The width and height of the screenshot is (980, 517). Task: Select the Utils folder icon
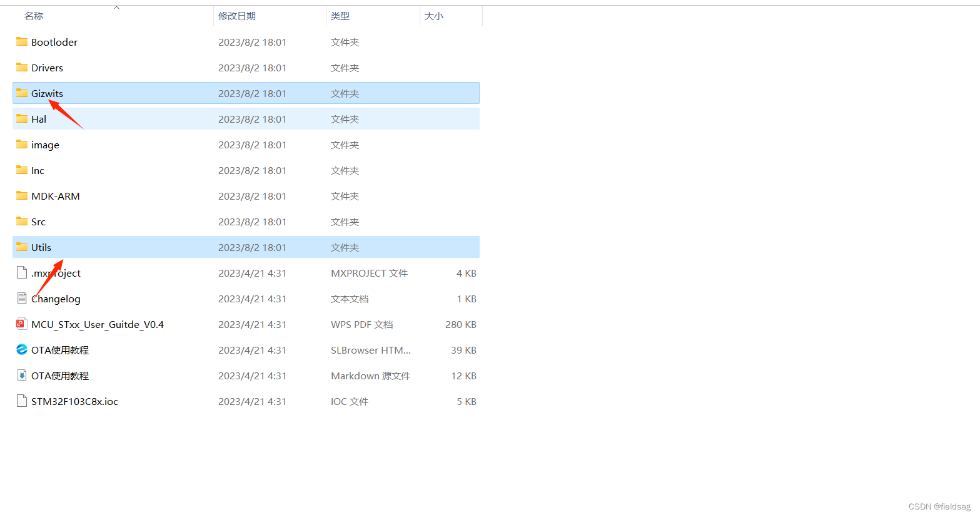(x=22, y=247)
